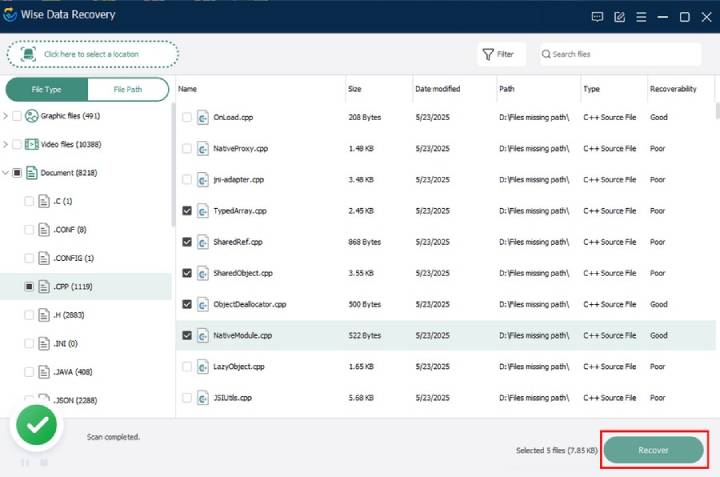Screen dimensions: 720x477
Task: Tick the .JAVA (408) checkbox
Action: pyautogui.click(x=28, y=371)
